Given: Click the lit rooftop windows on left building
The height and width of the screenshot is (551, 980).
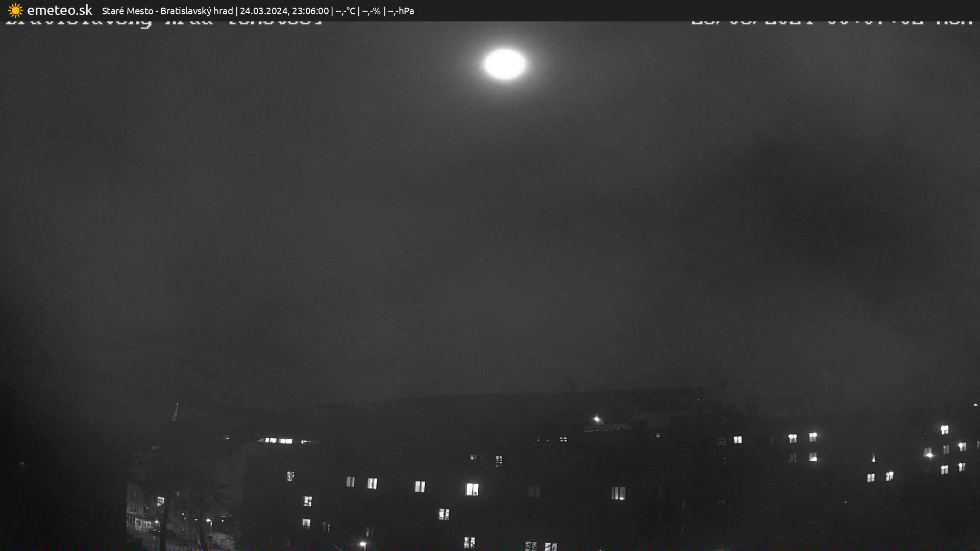Looking at the screenshot, I should point(279,440).
